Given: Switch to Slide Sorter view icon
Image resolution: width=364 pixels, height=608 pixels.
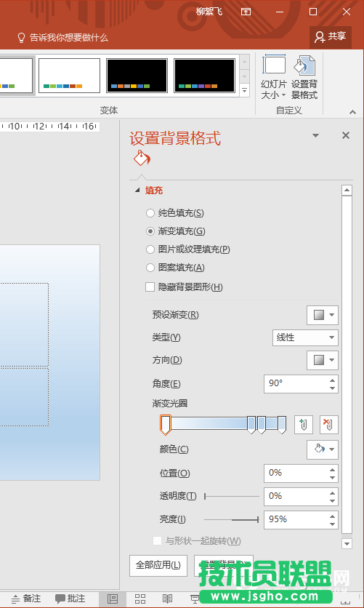Looking at the screenshot, I should coord(140,599).
